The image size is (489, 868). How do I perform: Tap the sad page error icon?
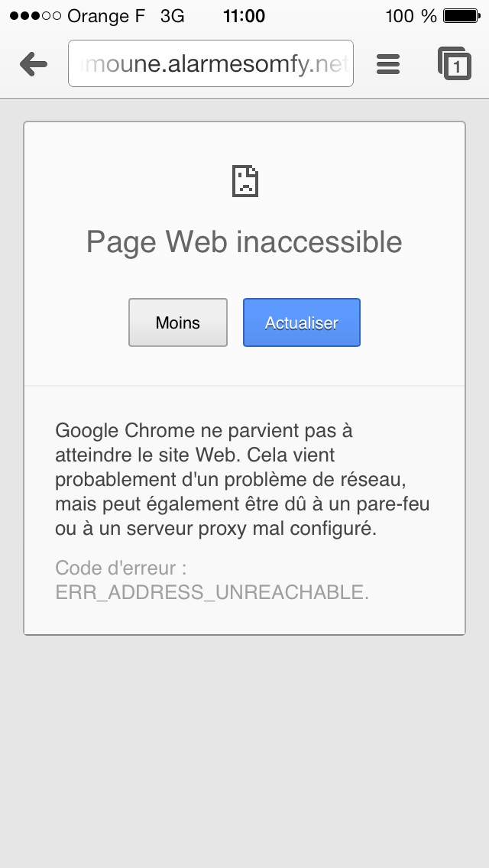point(244,181)
